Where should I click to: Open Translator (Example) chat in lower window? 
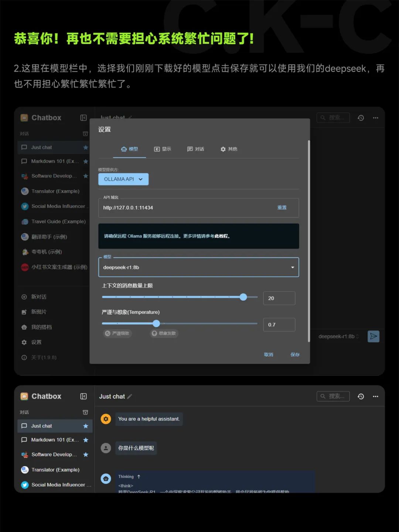pos(55,470)
